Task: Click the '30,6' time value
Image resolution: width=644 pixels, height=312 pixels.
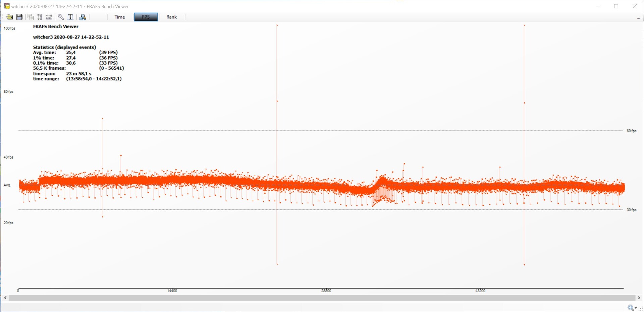Action: 71,63
